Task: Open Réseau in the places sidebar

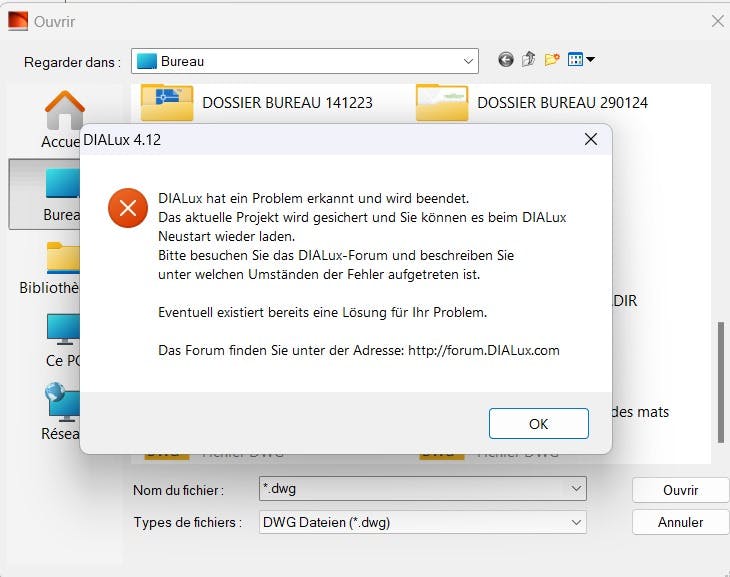Action: pos(61,412)
